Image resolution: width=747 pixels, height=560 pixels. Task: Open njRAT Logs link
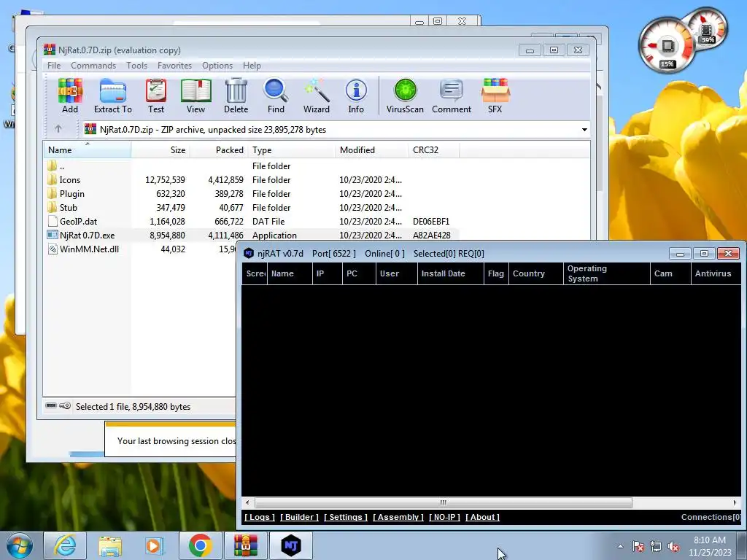260,517
